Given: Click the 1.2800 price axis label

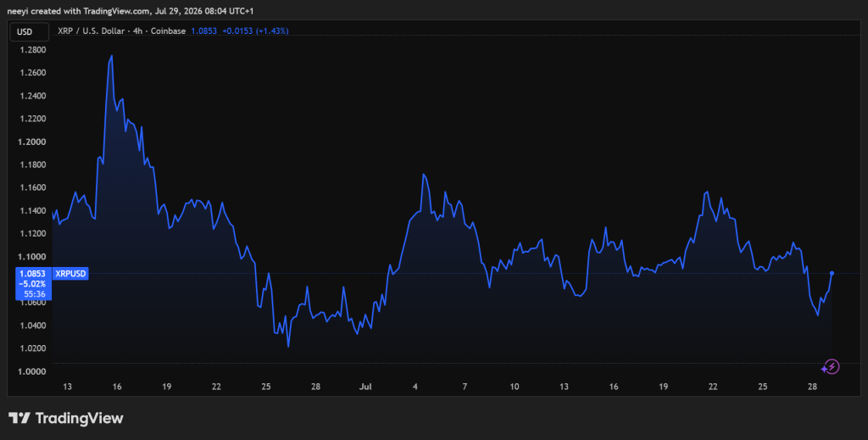Looking at the screenshot, I should pyautogui.click(x=33, y=50).
